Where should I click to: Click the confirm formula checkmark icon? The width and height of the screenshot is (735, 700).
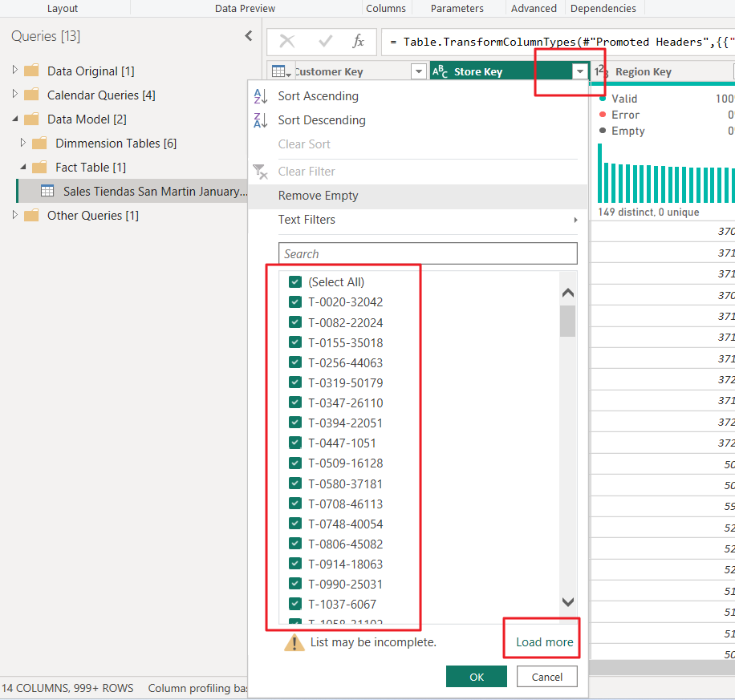click(325, 42)
